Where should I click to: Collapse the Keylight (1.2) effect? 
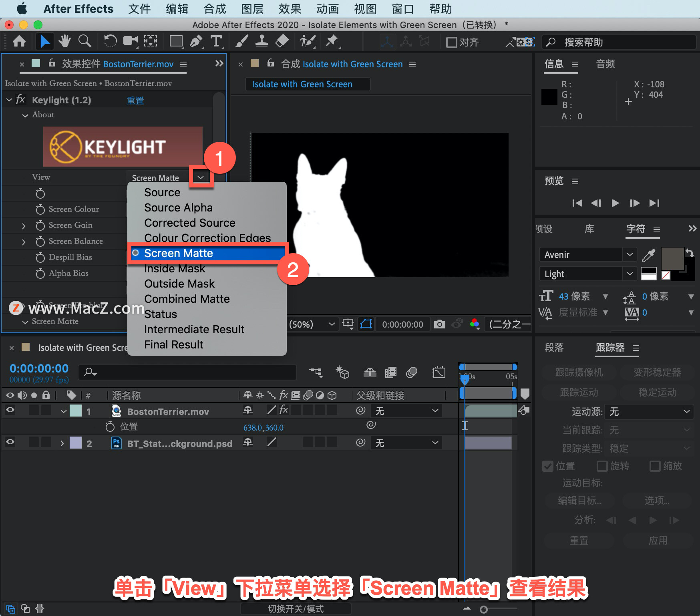tap(9, 100)
